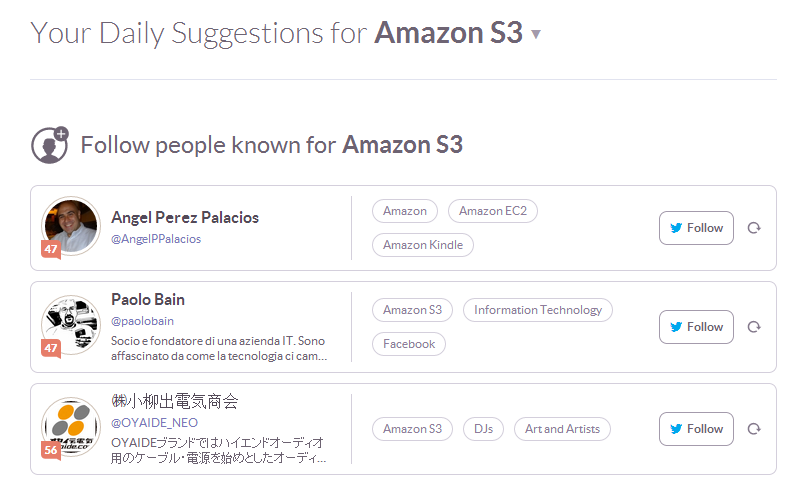Select the Amazon EC2 topic tag
This screenshot has width=795, height=492.
pos(493,211)
